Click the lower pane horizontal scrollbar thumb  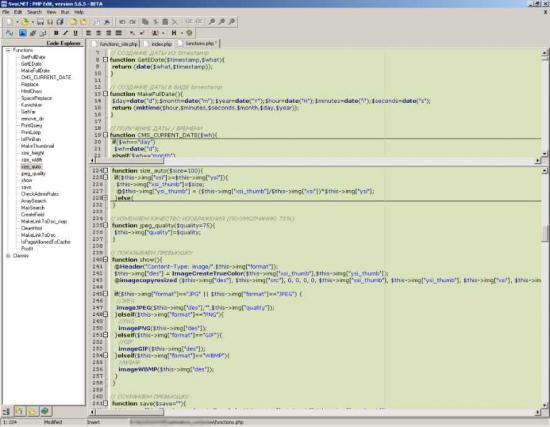click(x=129, y=412)
